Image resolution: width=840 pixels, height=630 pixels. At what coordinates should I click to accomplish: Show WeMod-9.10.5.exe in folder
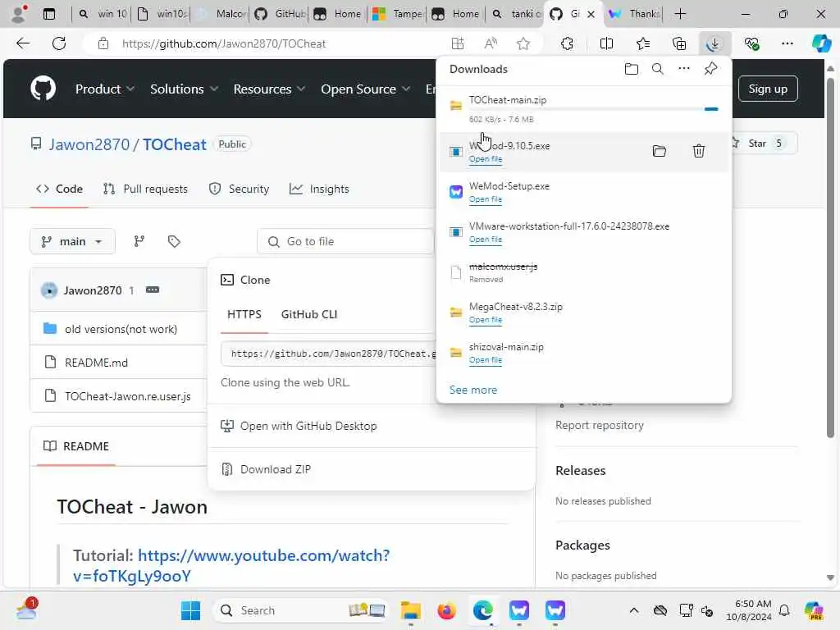[x=659, y=151]
